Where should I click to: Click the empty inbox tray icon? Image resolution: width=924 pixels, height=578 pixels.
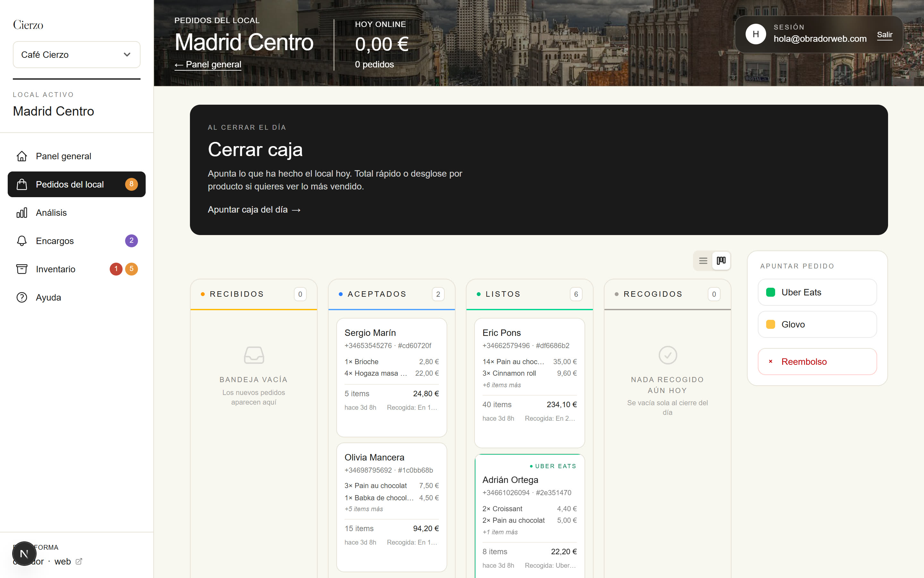coord(254,355)
